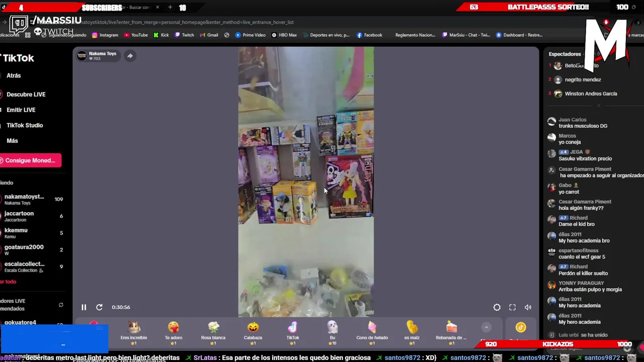Open the YouTube bookmark

click(x=136, y=35)
